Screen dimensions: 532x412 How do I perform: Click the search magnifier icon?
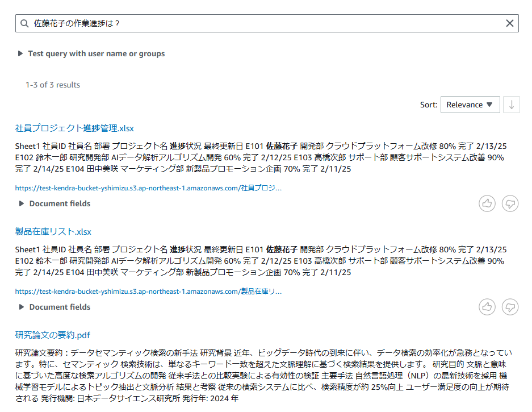[x=24, y=23]
